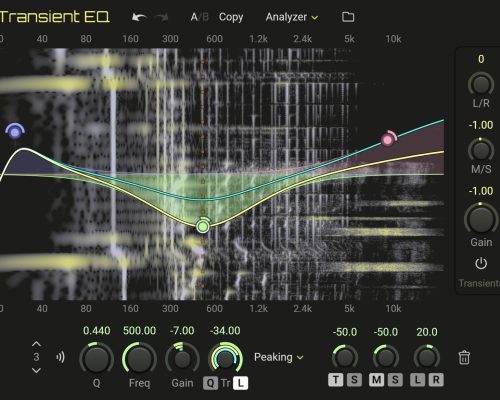Click the -1.00 value above M/S knob

click(481, 125)
